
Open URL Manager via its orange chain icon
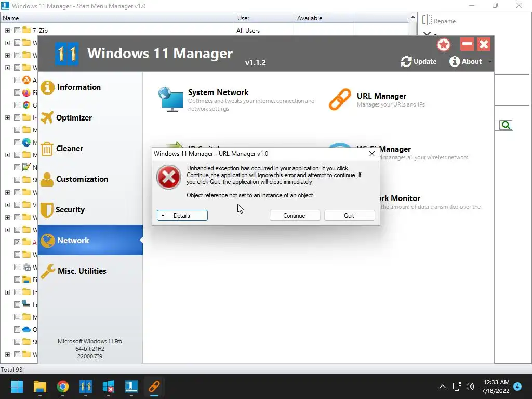click(340, 99)
